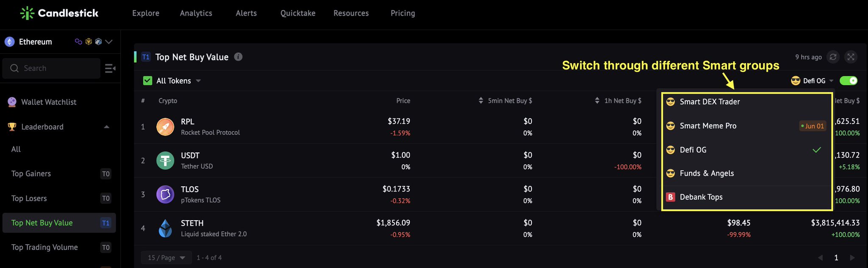Click the Candlestick logo
The width and height of the screenshot is (868, 268).
[59, 13]
